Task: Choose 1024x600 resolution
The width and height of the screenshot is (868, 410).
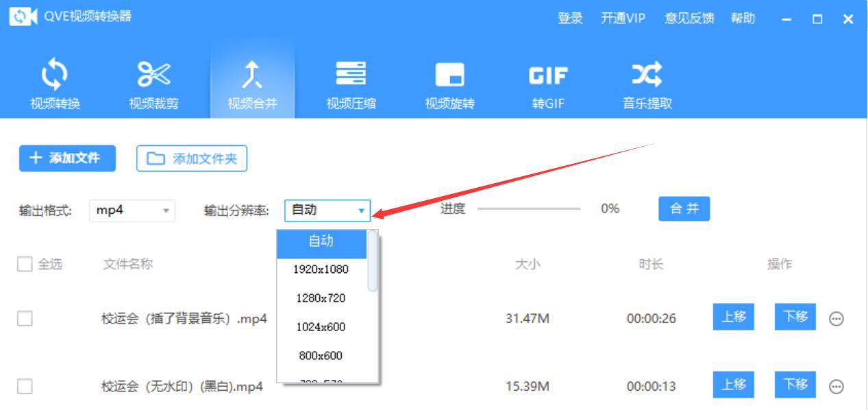Action: coord(321,327)
